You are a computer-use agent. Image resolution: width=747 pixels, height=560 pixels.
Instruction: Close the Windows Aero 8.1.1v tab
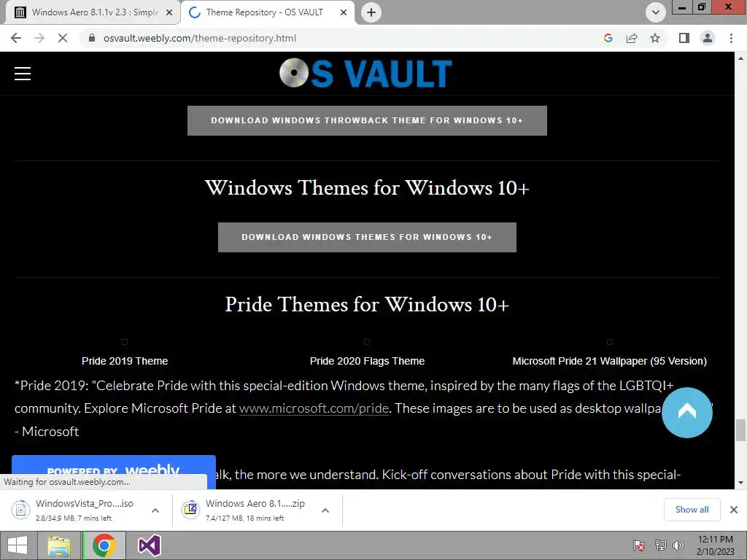[169, 12]
